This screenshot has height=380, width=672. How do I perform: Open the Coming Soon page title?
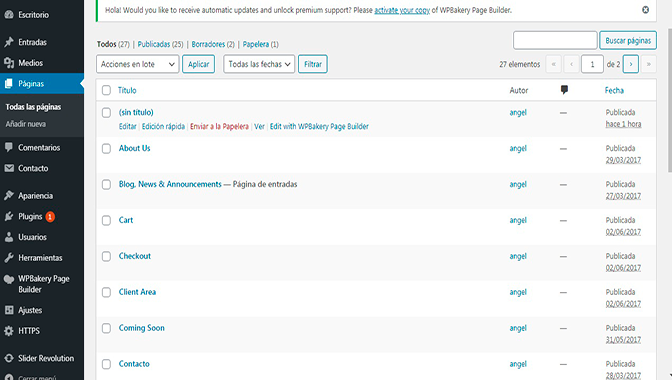coord(141,328)
